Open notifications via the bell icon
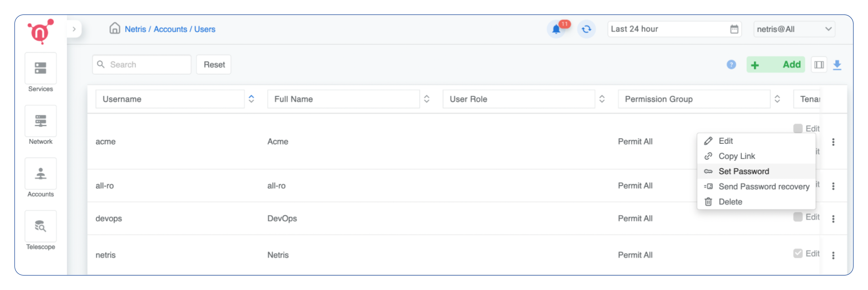This screenshot has height=290, width=868. tap(557, 29)
